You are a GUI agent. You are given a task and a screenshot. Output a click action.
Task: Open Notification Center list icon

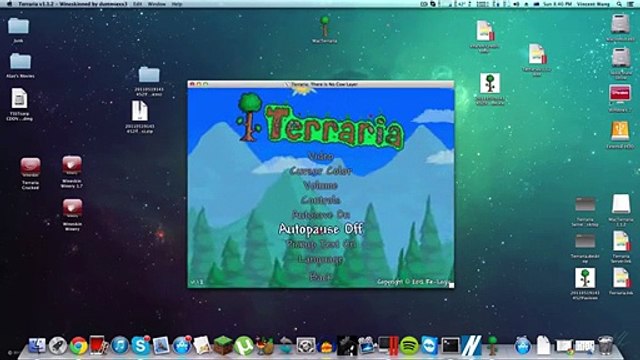631,4
